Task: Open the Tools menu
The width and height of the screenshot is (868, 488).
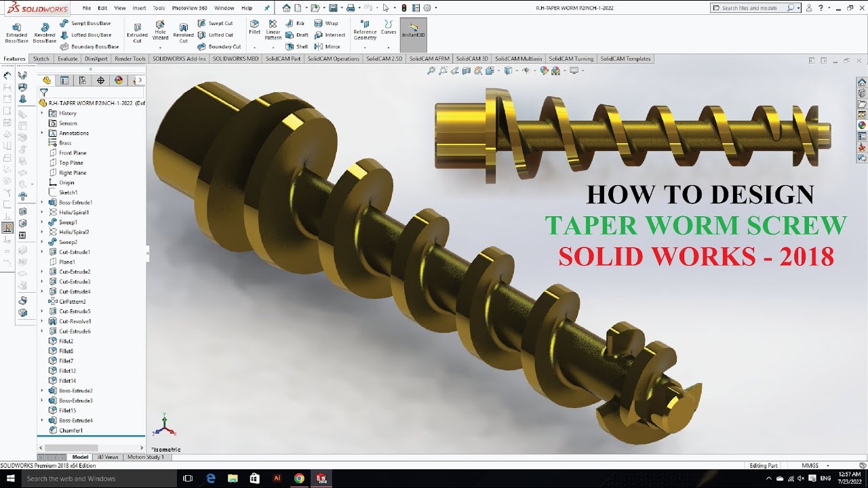Action: (x=159, y=8)
